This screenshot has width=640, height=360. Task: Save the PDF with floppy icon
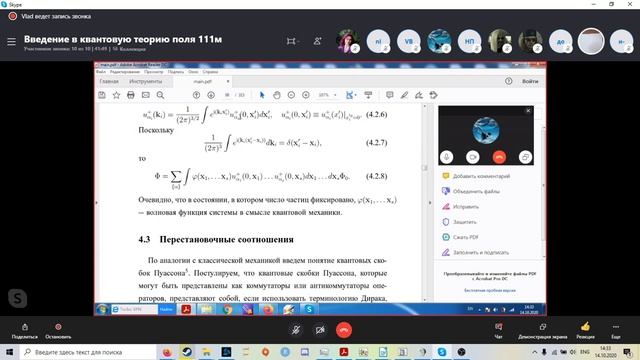pyautogui.click(x=102, y=95)
